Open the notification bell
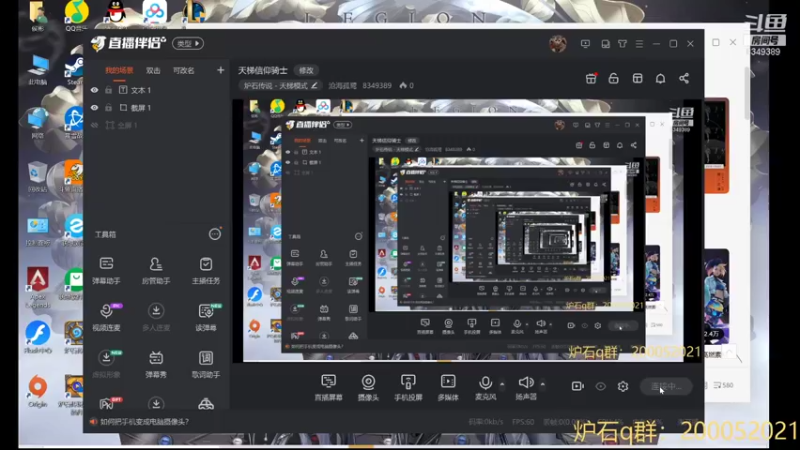Image resolution: width=800 pixels, height=450 pixels. point(660,78)
